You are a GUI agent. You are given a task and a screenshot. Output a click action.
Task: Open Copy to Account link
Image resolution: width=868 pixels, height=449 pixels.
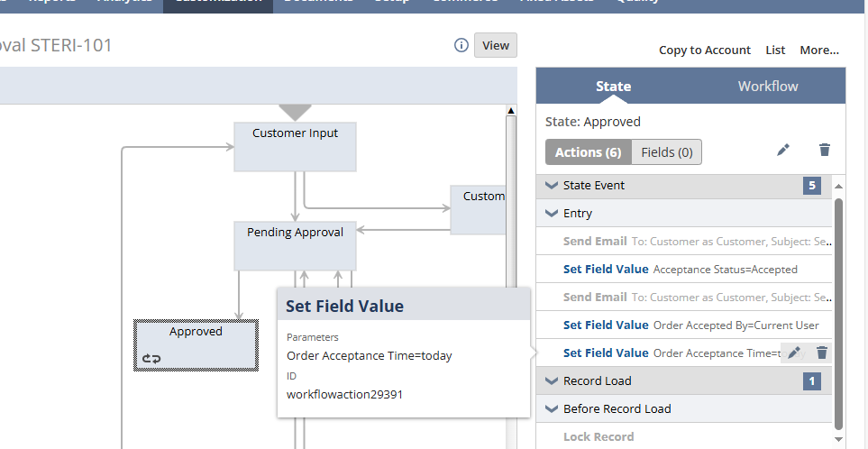(704, 50)
